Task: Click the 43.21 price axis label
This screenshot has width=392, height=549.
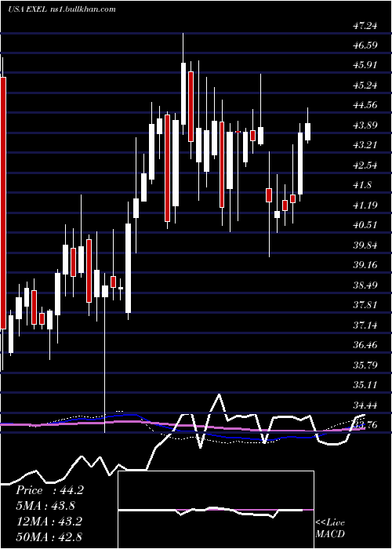Action: (x=365, y=145)
